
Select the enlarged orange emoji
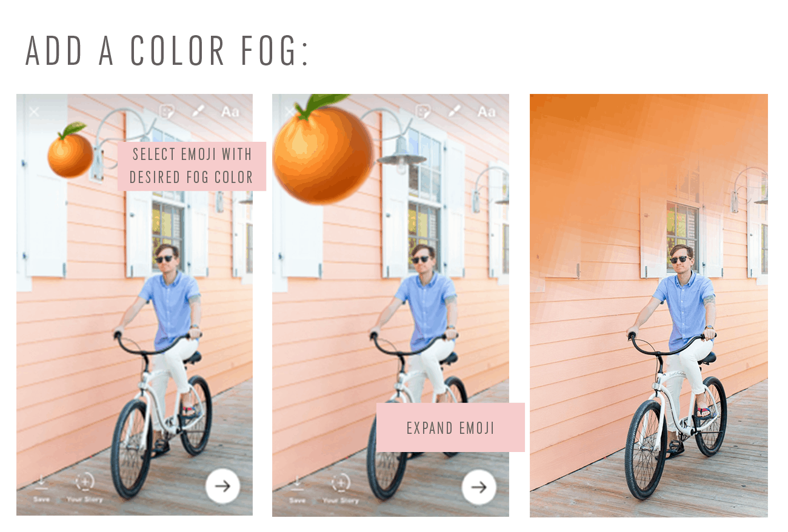point(322,150)
